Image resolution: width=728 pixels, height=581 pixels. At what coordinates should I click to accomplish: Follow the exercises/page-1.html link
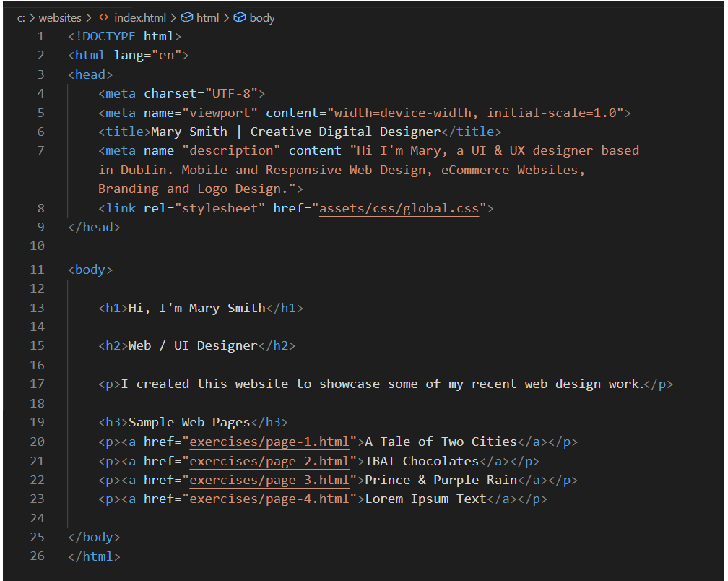tap(269, 442)
